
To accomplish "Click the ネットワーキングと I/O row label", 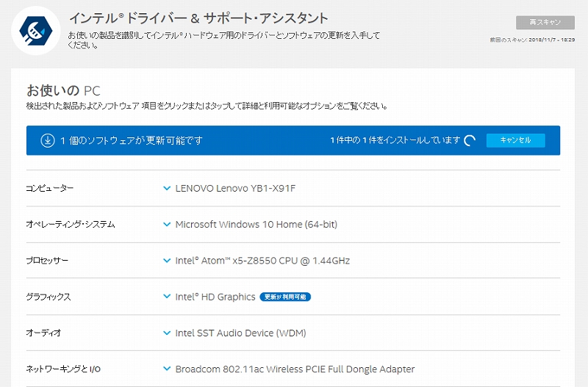I will [x=63, y=369].
